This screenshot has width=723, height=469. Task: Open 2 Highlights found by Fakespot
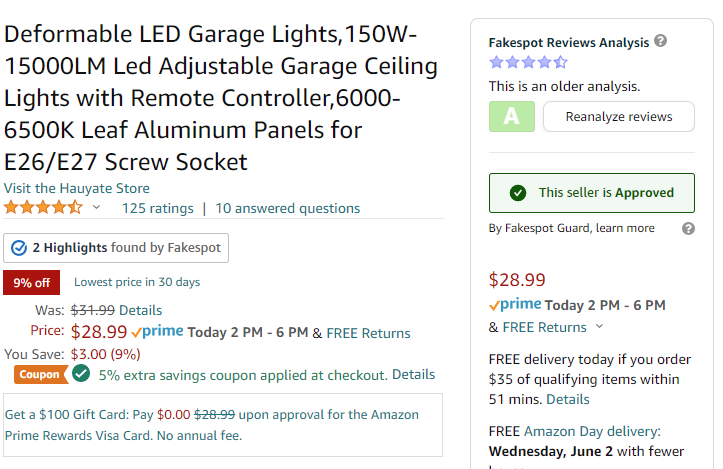pos(116,248)
